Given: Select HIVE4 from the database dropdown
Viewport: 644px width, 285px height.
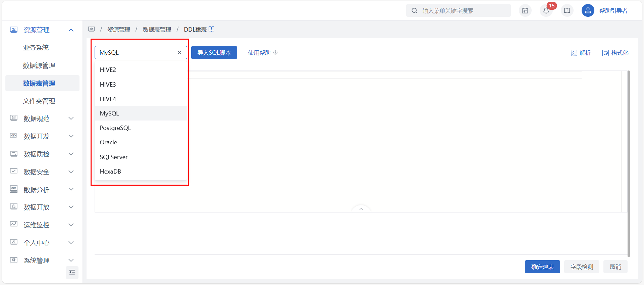Looking at the screenshot, I should pyautogui.click(x=141, y=99).
